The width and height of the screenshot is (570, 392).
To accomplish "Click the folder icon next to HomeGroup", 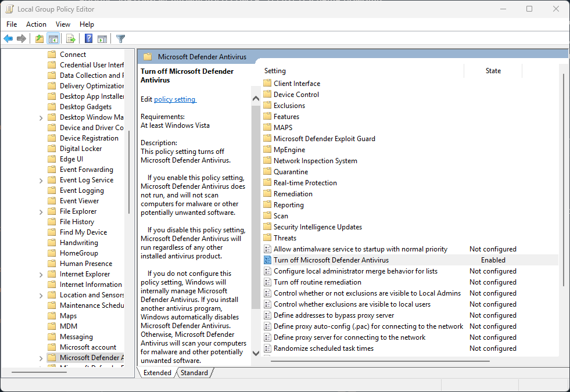I will point(52,253).
